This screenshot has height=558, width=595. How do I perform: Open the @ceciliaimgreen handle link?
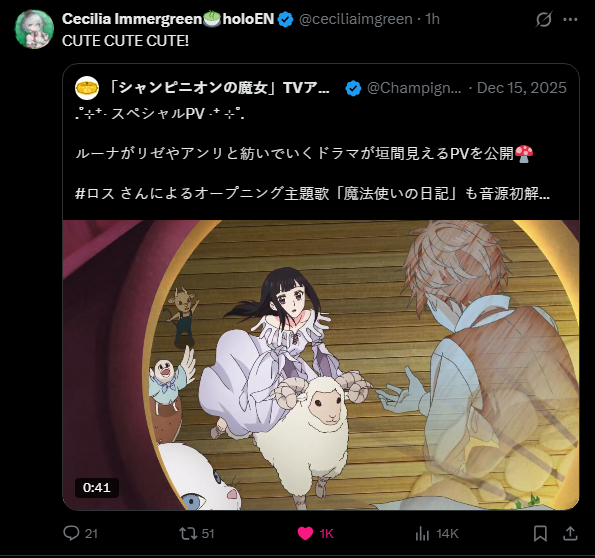pos(356,19)
